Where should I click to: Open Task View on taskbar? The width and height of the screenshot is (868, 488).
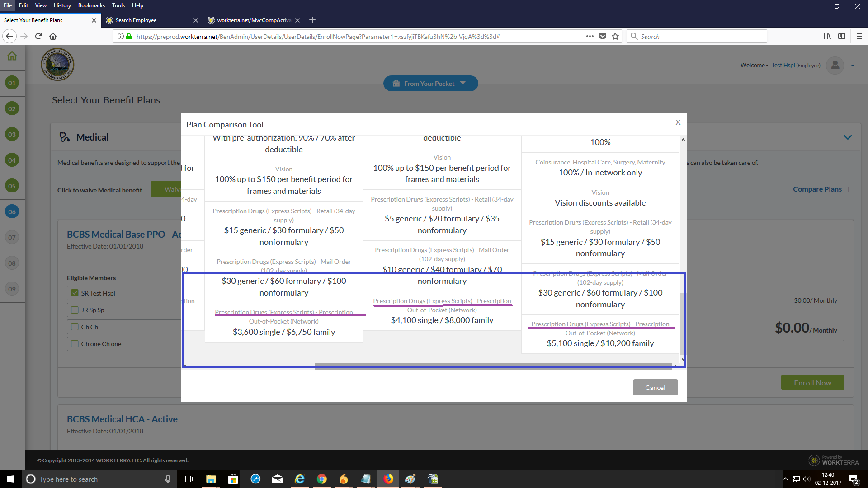click(188, 479)
